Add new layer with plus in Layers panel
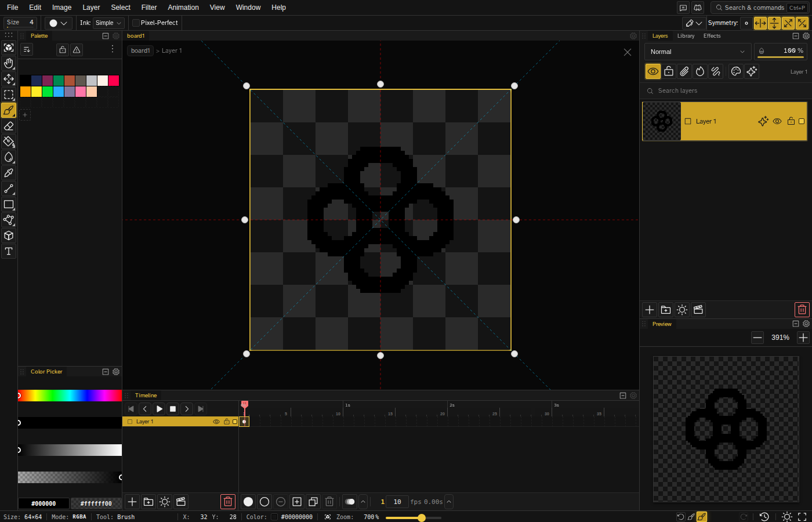 650,310
